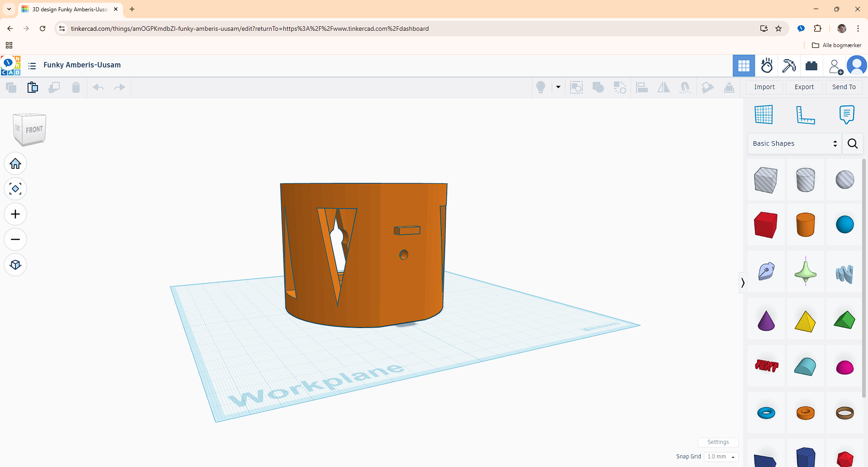Click the Undo arrow
This screenshot has width=868, height=467.
click(98, 87)
